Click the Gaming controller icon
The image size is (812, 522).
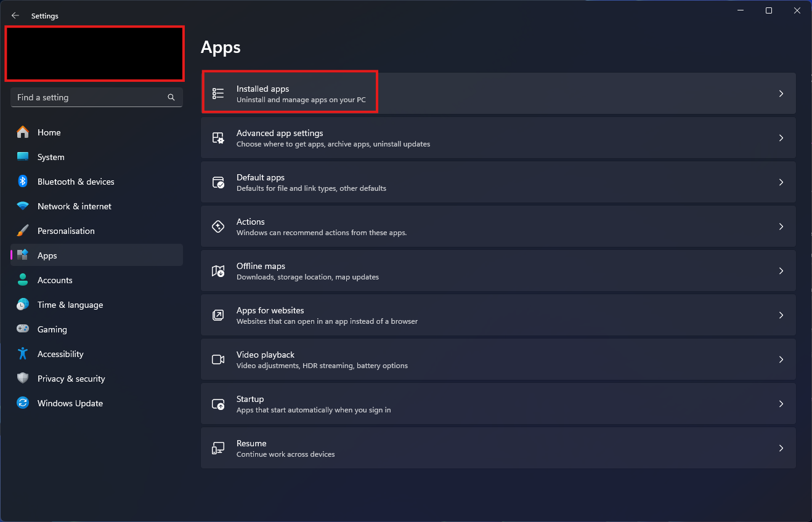click(23, 329)
